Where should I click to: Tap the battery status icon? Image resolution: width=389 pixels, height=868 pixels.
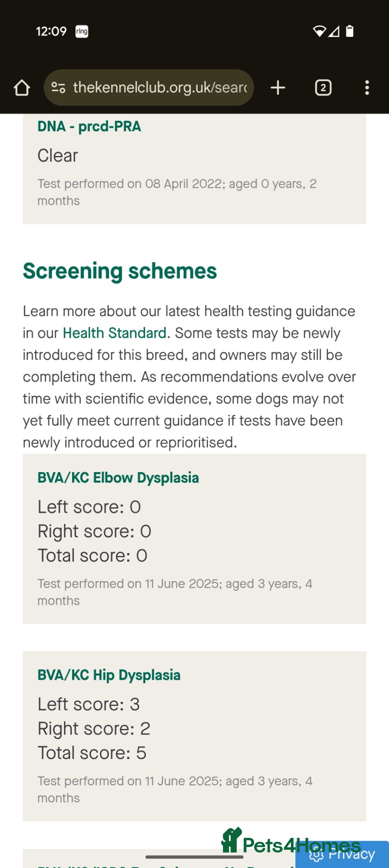click(x=349, y=31)
